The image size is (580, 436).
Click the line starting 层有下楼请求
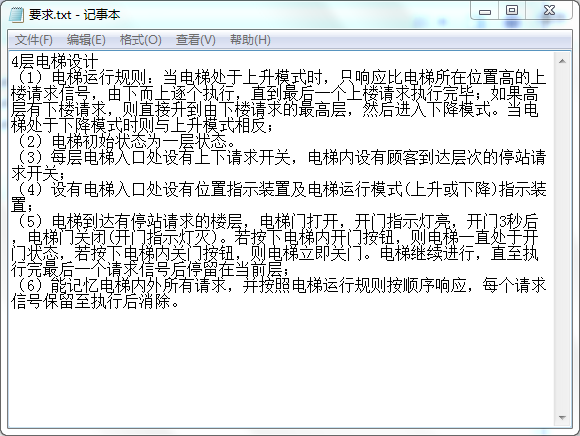coord(274,109)
